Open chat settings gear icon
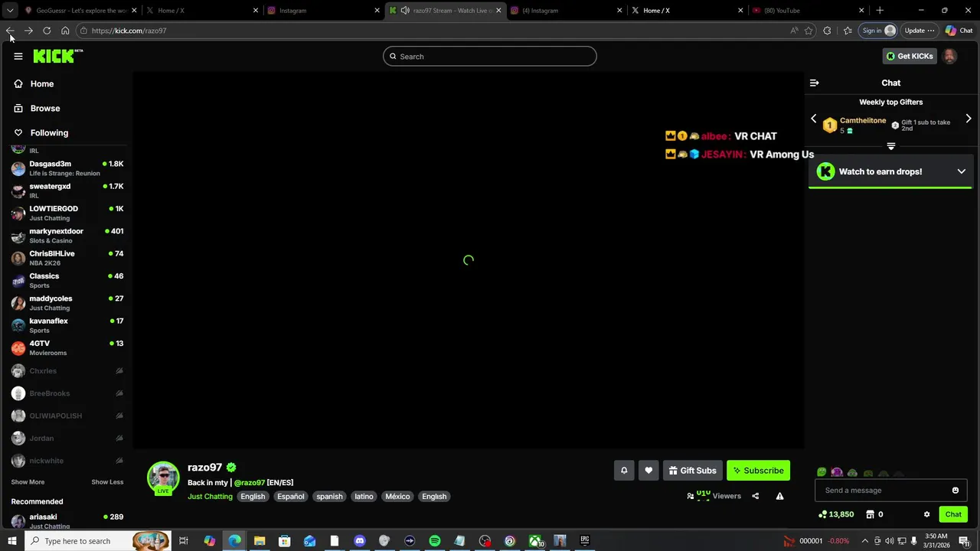This screenshot has width=980, height=551. (926, 514)
